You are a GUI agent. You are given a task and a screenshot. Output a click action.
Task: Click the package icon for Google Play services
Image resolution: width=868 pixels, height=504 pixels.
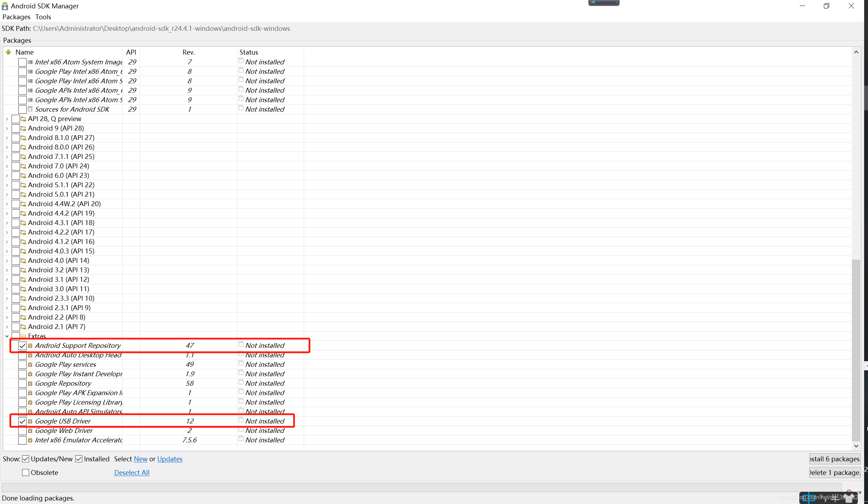[x=30, y=365]
